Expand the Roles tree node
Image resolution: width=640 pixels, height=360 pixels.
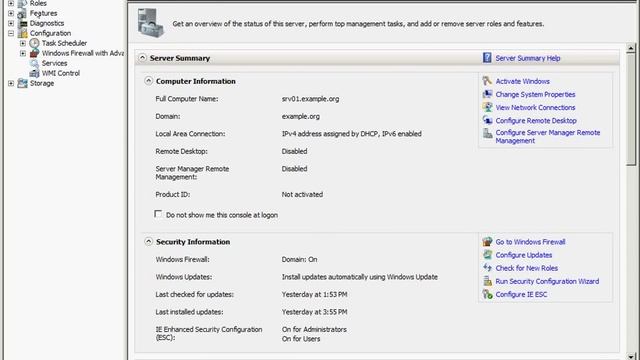tap(11, 3)
